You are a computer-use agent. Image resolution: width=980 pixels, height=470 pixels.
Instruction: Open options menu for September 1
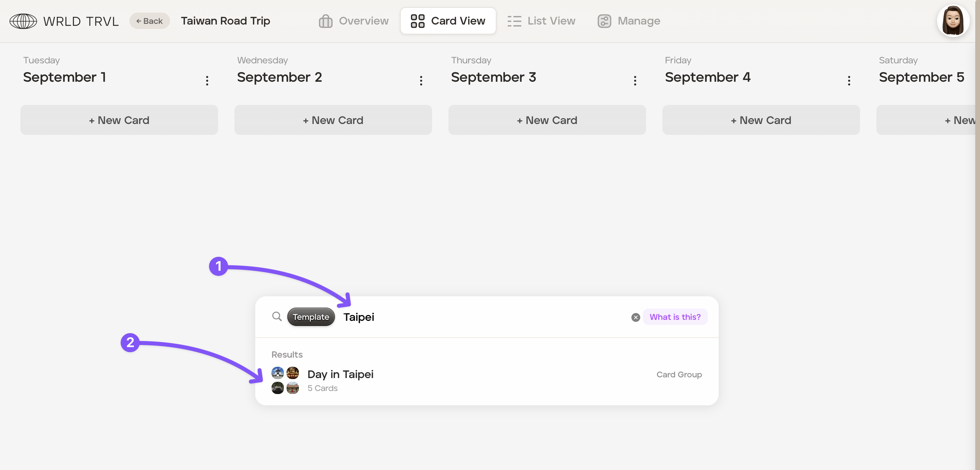pos(207,80)
